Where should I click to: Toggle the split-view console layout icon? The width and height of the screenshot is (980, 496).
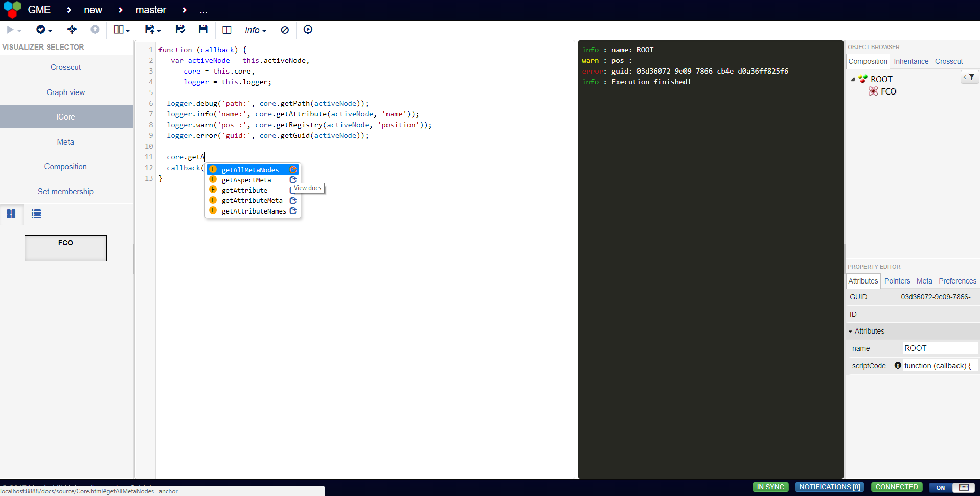227,30
